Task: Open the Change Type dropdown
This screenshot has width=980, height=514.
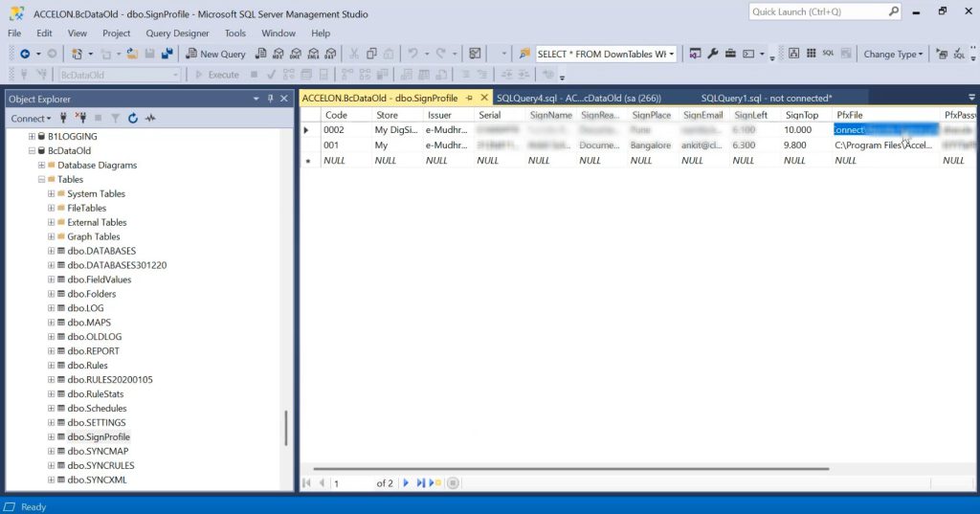Action: coord(893,55)
